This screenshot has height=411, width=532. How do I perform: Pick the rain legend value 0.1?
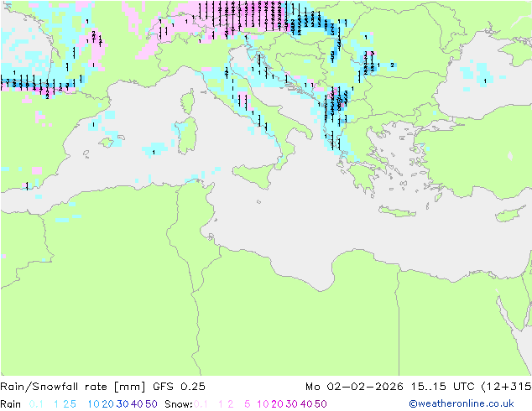click(36, 404)
